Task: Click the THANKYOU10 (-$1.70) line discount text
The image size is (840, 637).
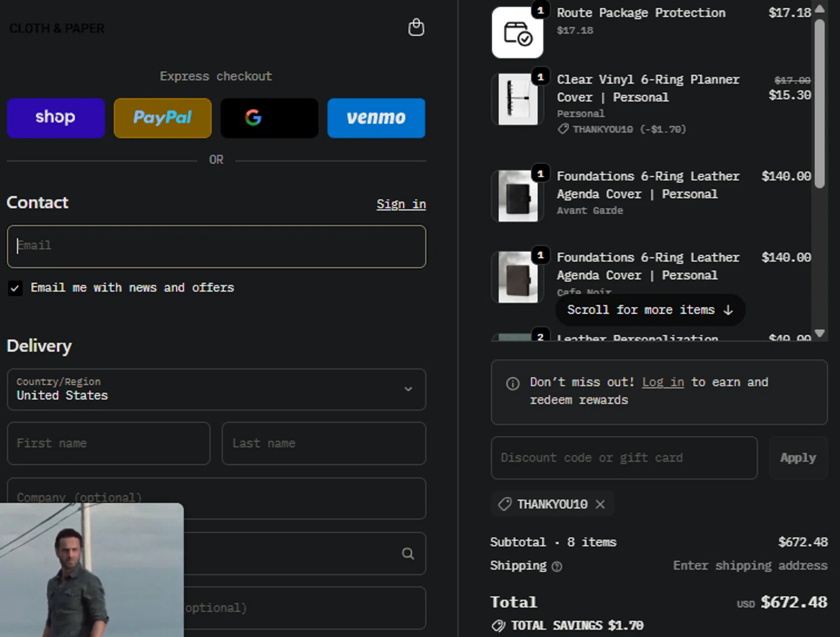Action: 629,129
